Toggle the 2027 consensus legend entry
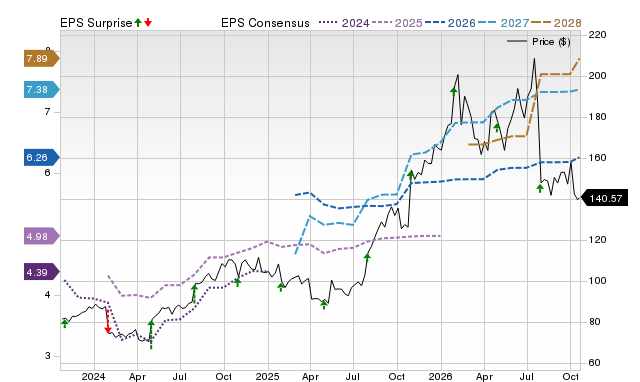Screen dimensions: 640x382 tap(503, 23)
